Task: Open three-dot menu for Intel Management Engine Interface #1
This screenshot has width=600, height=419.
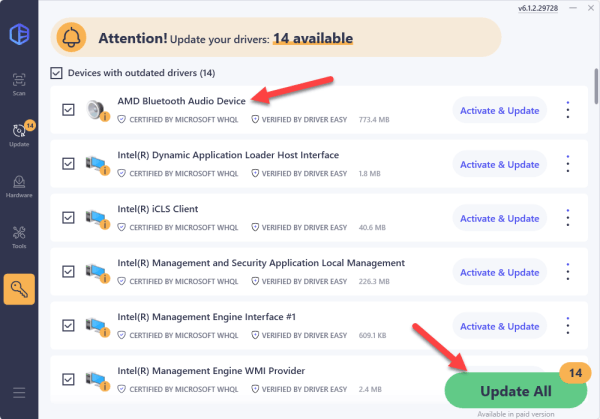Action: 569,326
